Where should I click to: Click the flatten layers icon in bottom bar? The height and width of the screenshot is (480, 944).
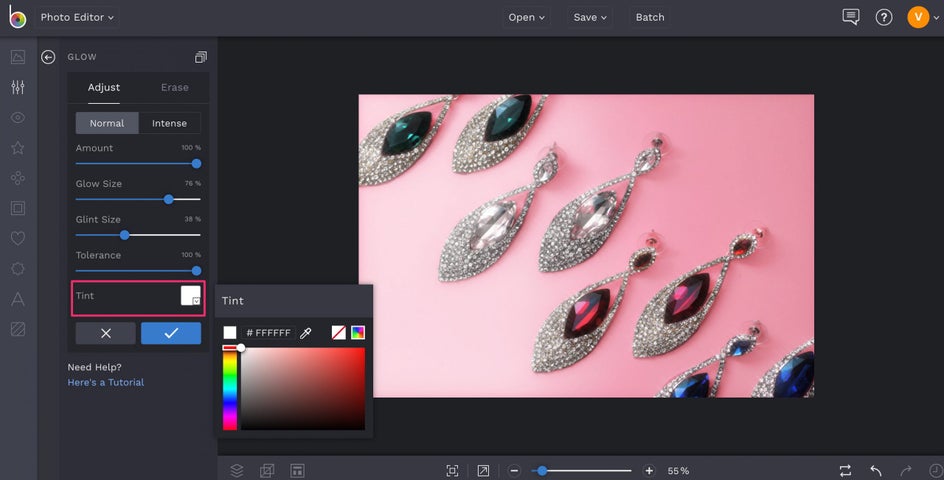tap(267, 470)
